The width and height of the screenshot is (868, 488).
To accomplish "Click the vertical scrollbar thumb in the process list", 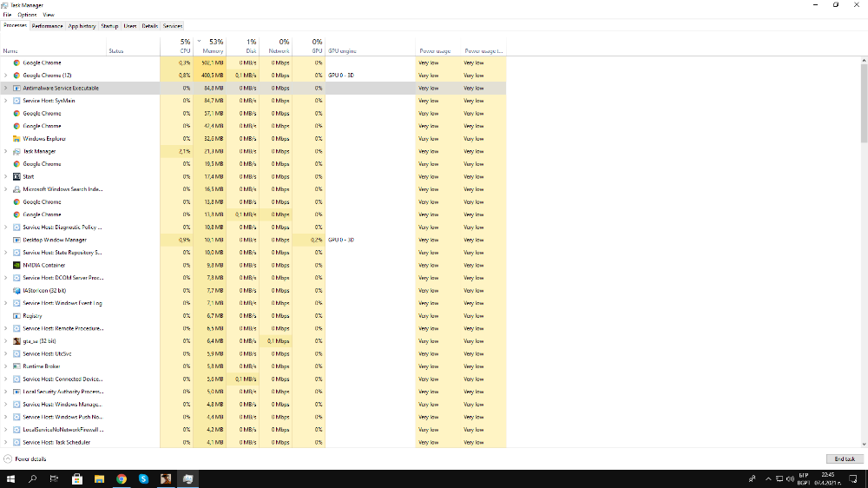I will click(x=865, y=103).
